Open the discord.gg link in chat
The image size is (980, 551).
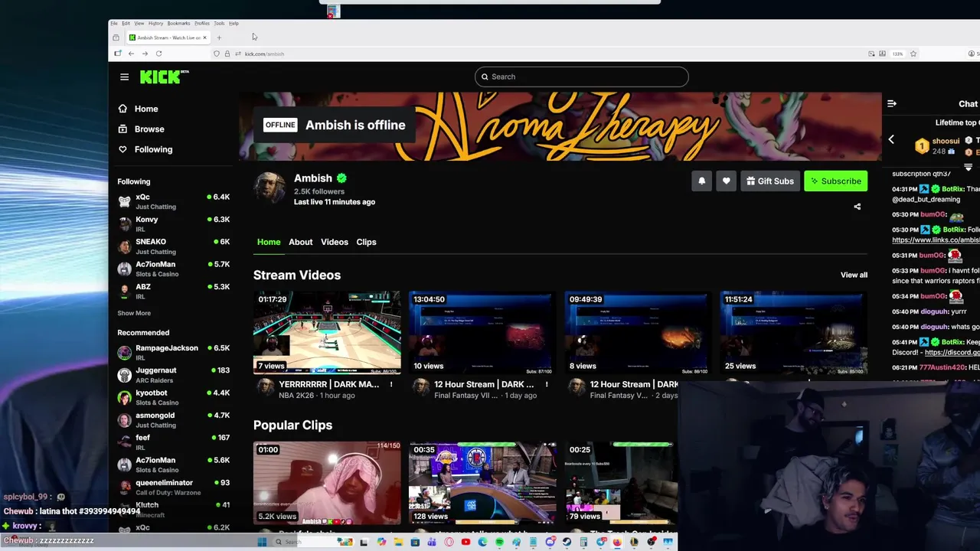pos(952,352)
